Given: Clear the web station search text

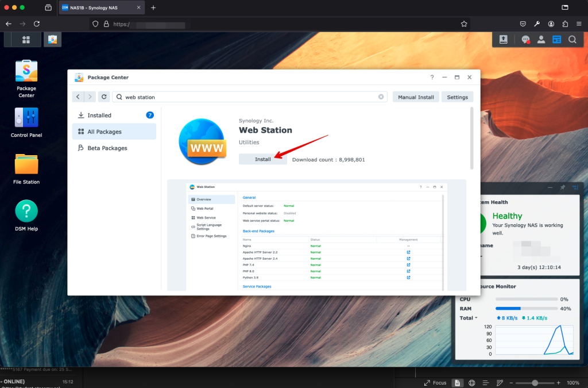Looking at the screenshot, I should pyautogui.click(x=381, y=97).
